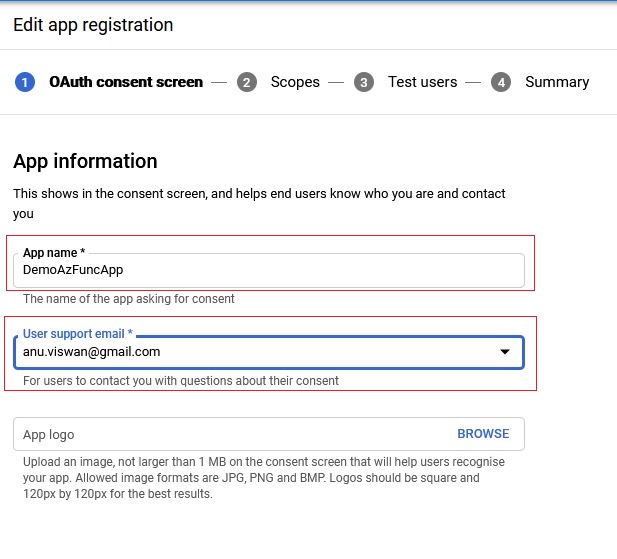Click the app name consent helper text
617x559 pixels.
tap(129, 298)
